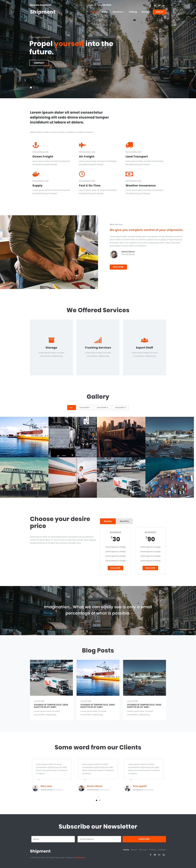196x868 pixels.
Task: Select second testimonial carousel dot
Action: pos(100,800)
